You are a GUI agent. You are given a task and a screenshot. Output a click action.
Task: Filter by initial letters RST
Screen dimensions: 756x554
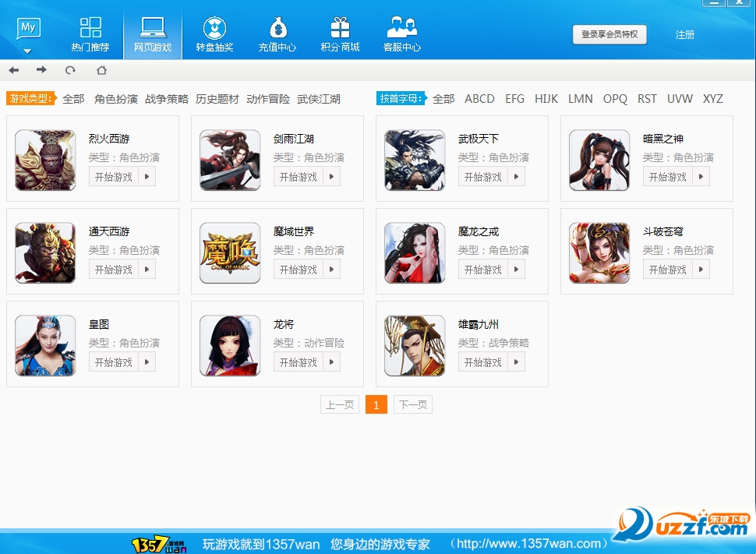pos(647,99)
